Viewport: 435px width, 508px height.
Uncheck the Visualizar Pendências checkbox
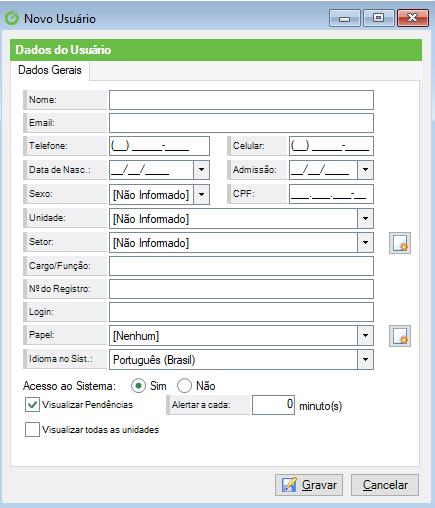click(32, 405)
